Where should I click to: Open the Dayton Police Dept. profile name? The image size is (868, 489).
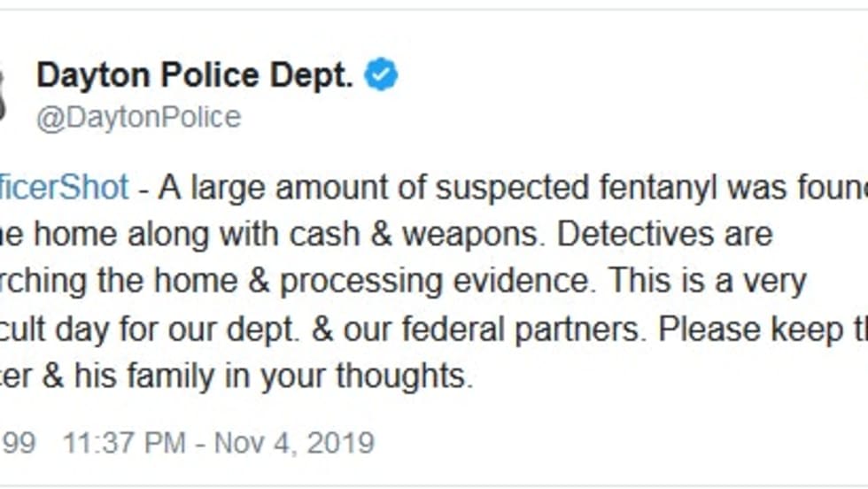click(195, 77)
